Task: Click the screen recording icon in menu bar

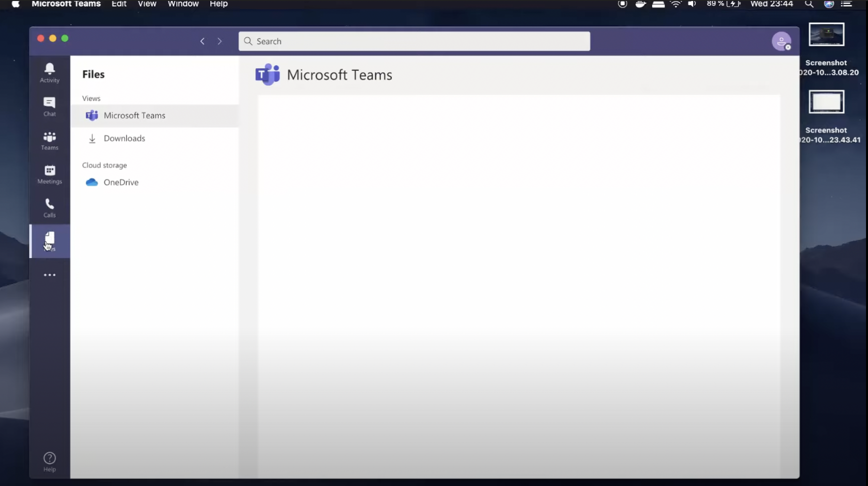Action: tap(622, 4)
